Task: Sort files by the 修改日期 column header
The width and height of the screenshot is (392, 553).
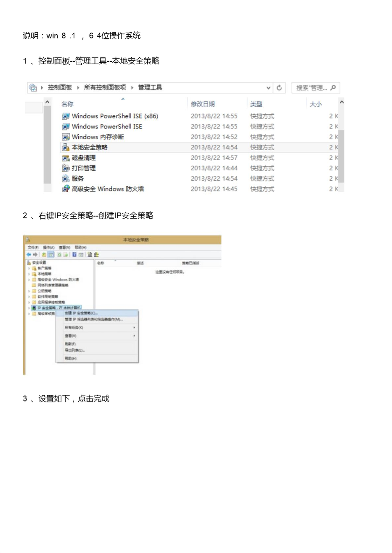Action: click(203, 104)
